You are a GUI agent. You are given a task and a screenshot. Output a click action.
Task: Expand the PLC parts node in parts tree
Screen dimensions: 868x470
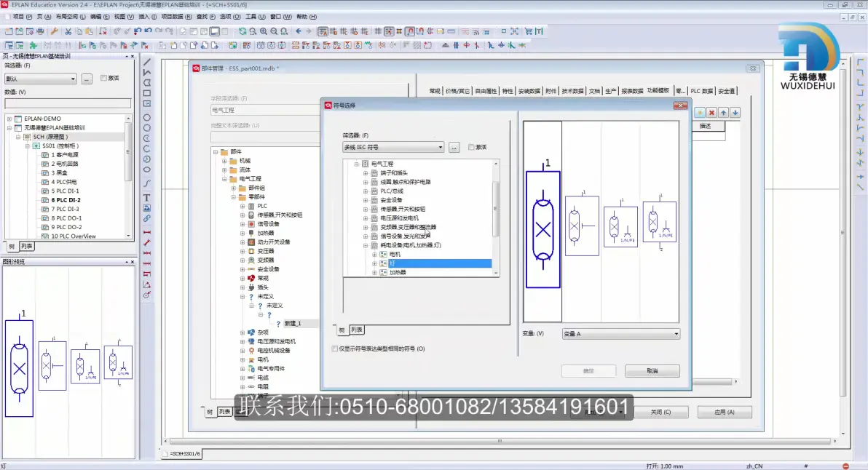tap(242, 206)
